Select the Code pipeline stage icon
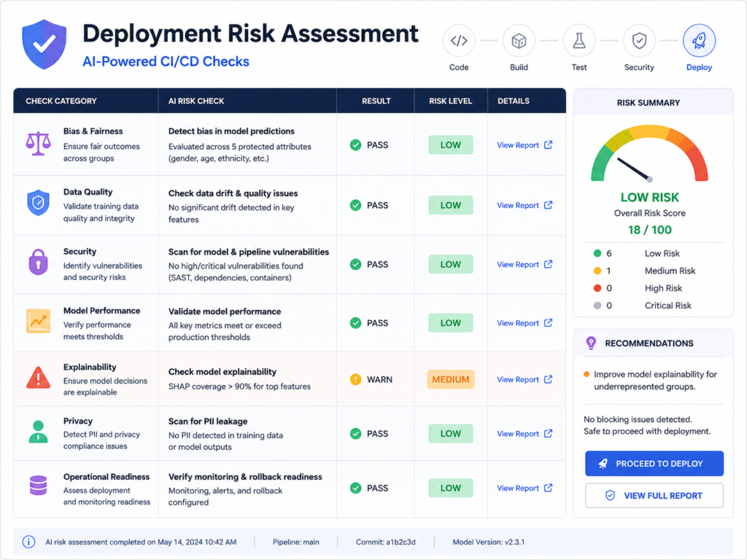Viewport: 747px width, 560px height. coord(459,41)
